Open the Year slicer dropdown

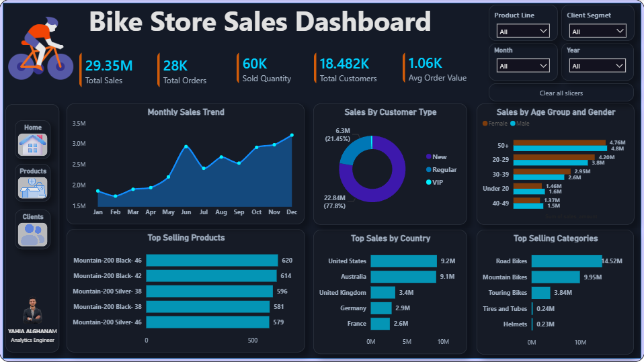(597, 66)
